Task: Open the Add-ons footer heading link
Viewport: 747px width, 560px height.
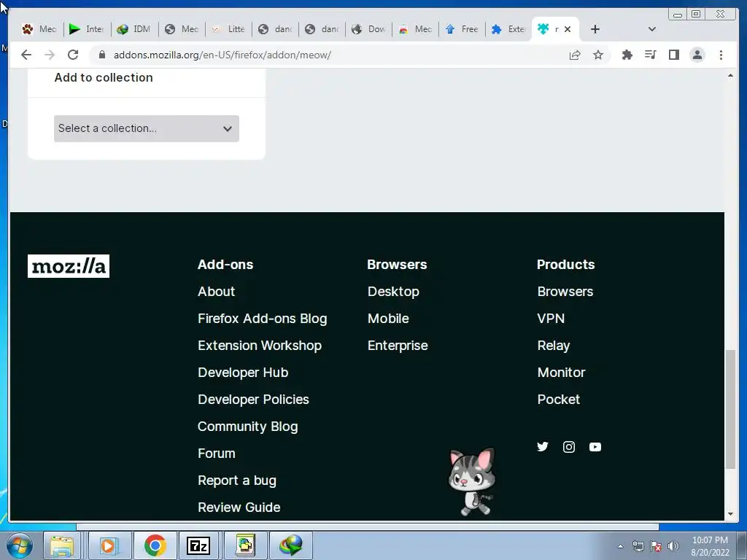Action: [225, 264]
